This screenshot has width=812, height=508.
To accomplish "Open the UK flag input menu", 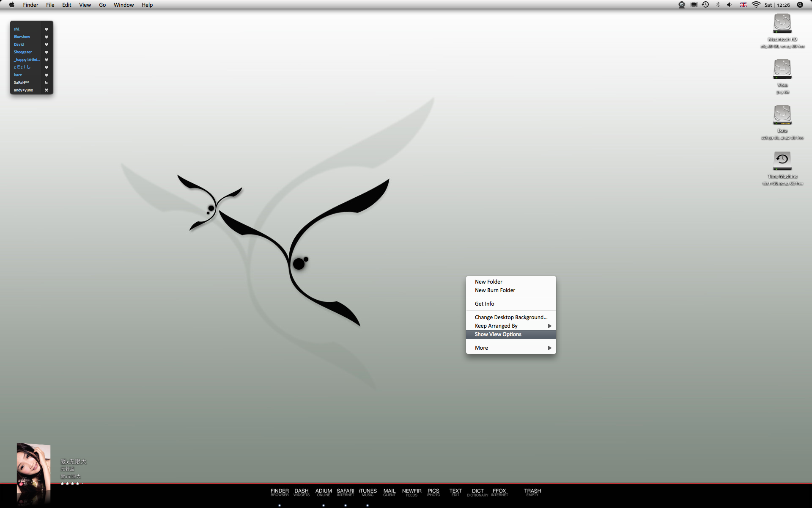I will [743, 5].
